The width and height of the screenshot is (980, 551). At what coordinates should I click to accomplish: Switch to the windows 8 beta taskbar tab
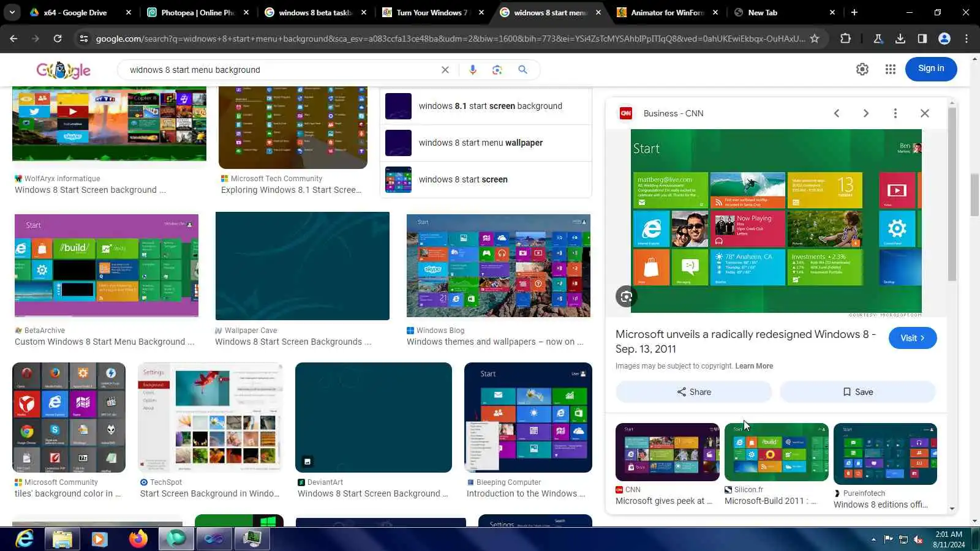click(x=315, y=12)
